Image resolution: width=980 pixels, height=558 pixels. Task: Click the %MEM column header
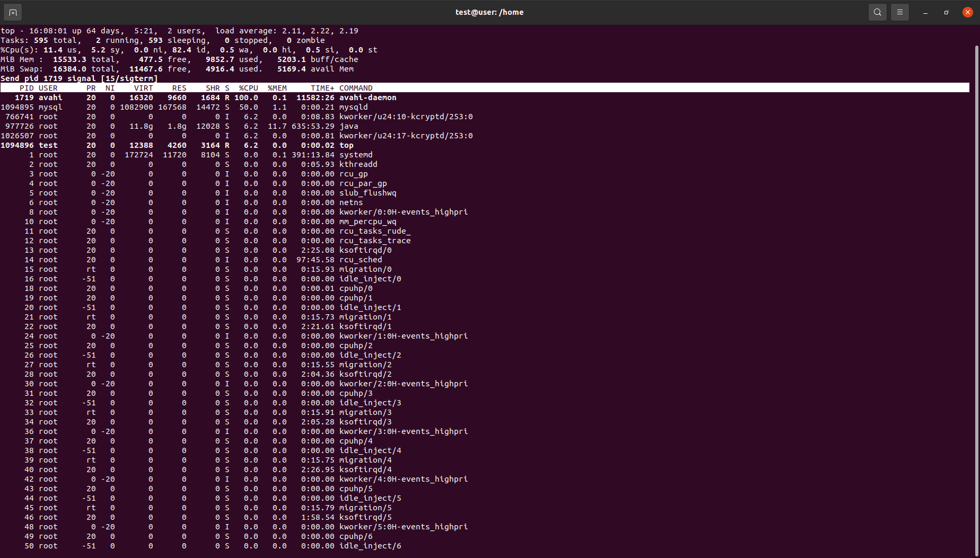277,88
